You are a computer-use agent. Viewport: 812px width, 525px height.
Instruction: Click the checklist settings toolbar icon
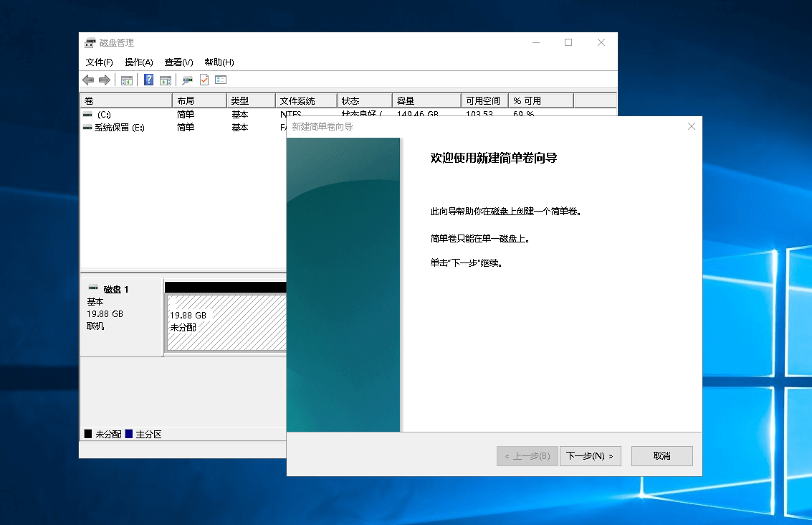pyautogui.click(x=221, y=80)
